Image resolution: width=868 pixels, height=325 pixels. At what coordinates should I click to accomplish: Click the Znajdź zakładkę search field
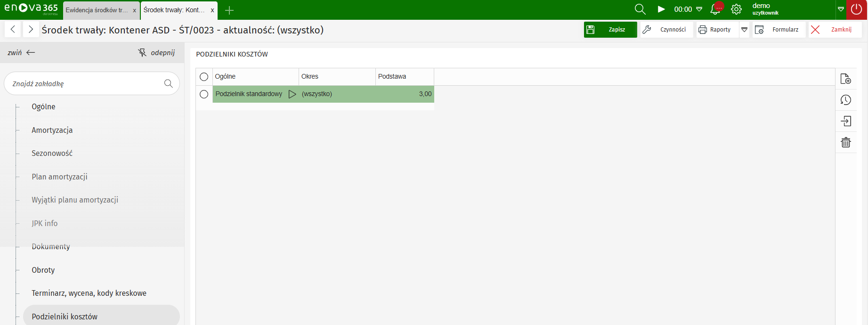coord(85,84)
